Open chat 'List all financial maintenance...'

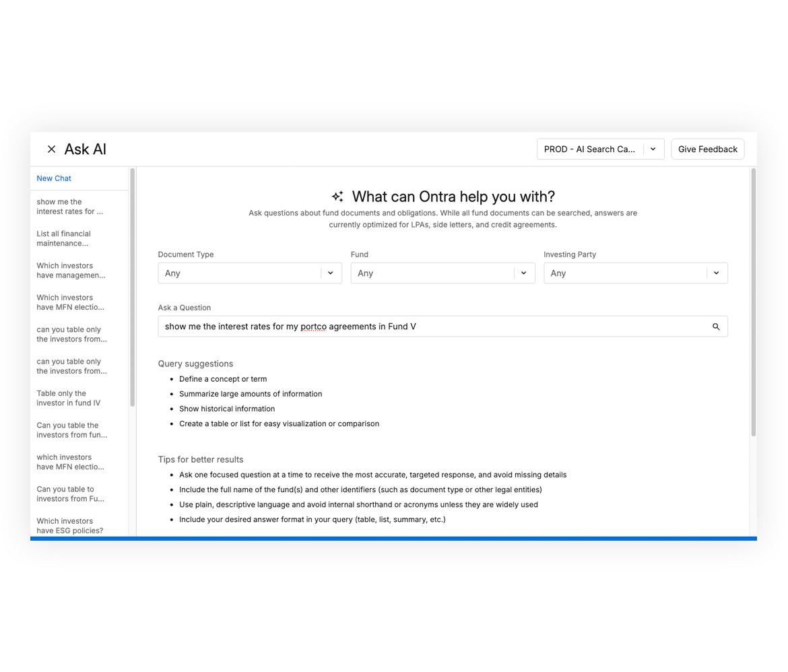(64, 239)
